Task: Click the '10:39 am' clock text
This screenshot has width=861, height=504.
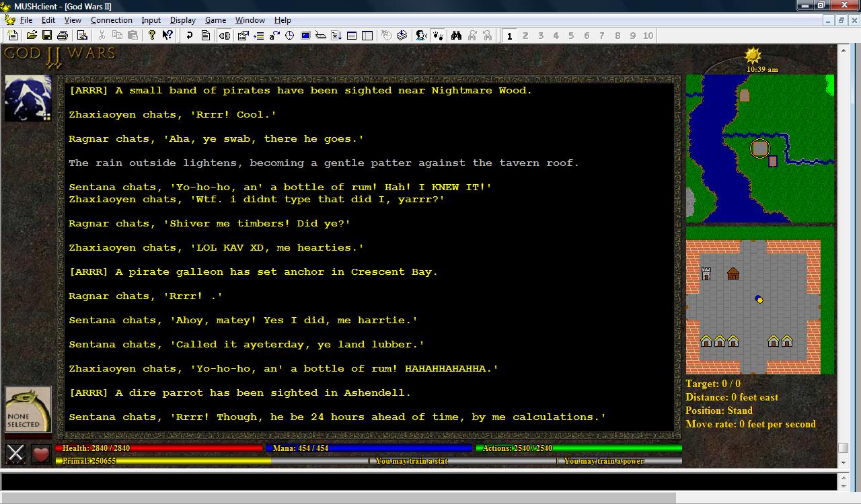Action: (762, 69)
